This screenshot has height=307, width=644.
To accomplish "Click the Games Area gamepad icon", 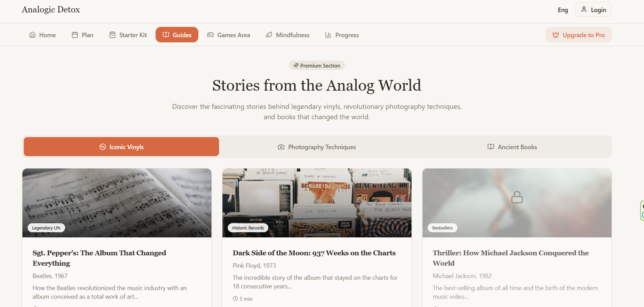I will (x=210, y=35).
